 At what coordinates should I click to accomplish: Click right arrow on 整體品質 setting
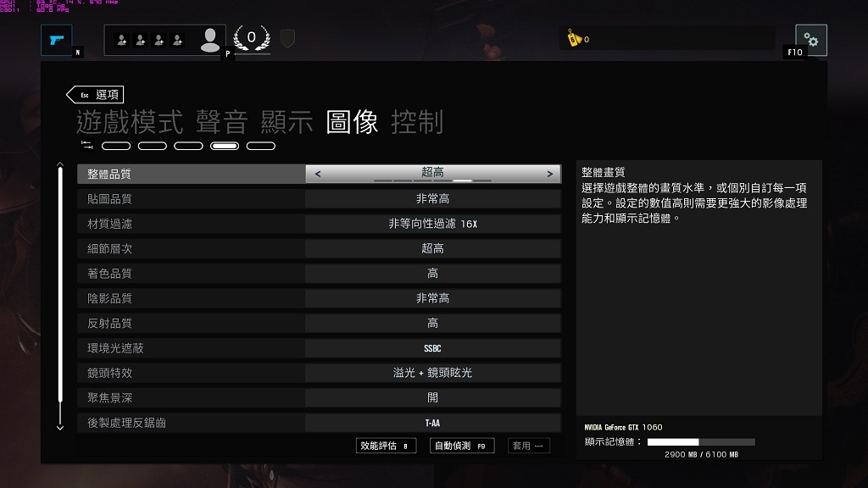[x=549, y=174]
